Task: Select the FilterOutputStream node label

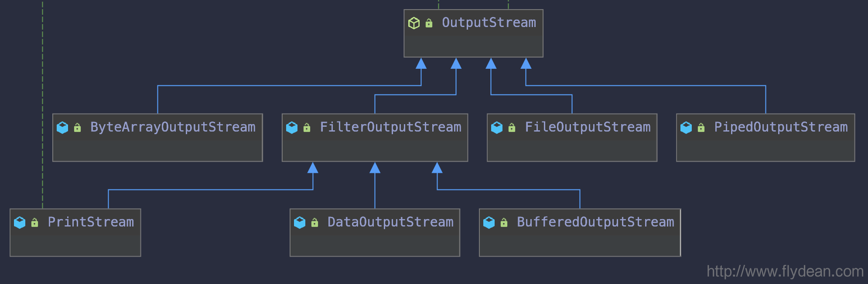Action: pos(390,127)
